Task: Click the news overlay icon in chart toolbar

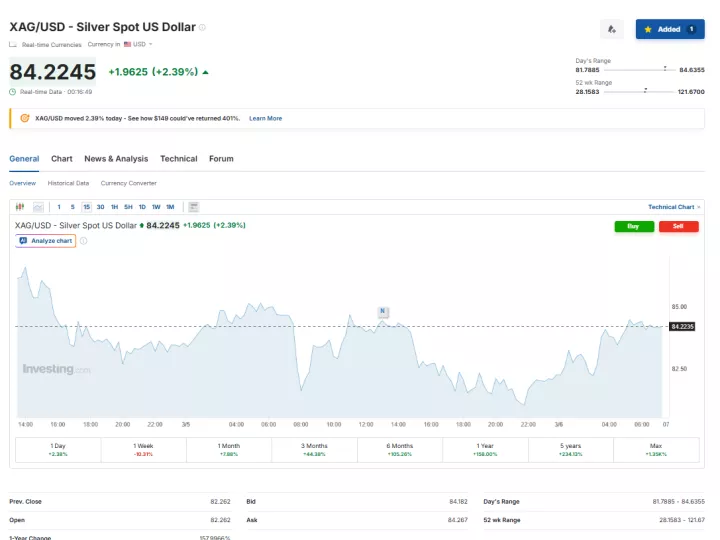Action: 192,206
